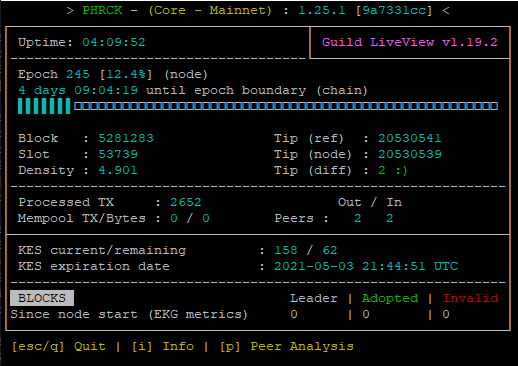Screen dimensions: 518x366
Task: Click the Block value 5281283
Action: point(126,138)
